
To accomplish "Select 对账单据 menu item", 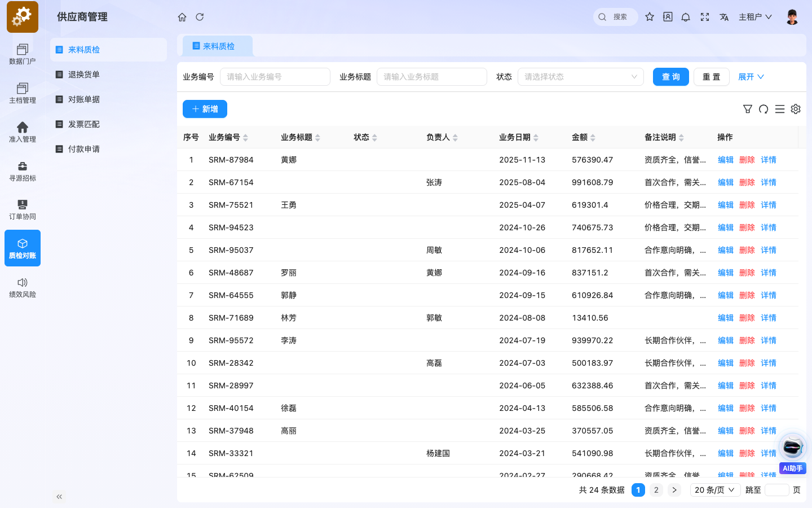I will coord(108,99).
